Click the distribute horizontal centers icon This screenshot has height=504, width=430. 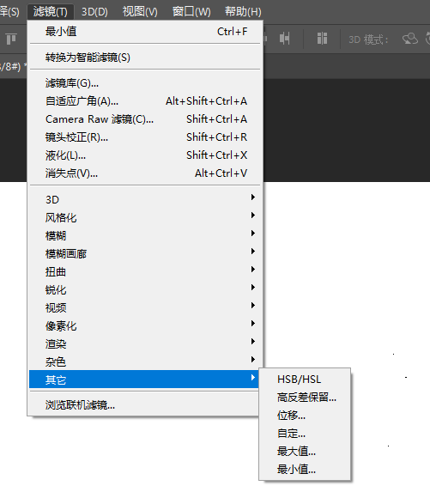pyautogui.click(x=284, y=39)
